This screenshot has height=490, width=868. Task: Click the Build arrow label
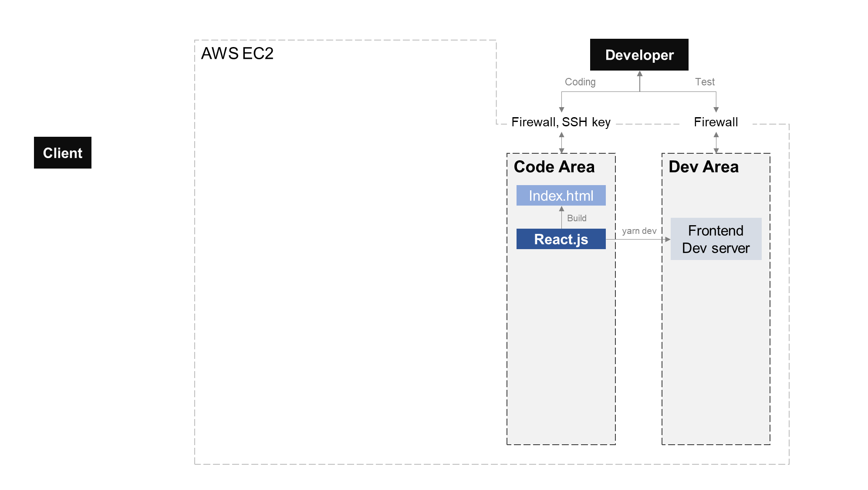[x=577, y=218]
